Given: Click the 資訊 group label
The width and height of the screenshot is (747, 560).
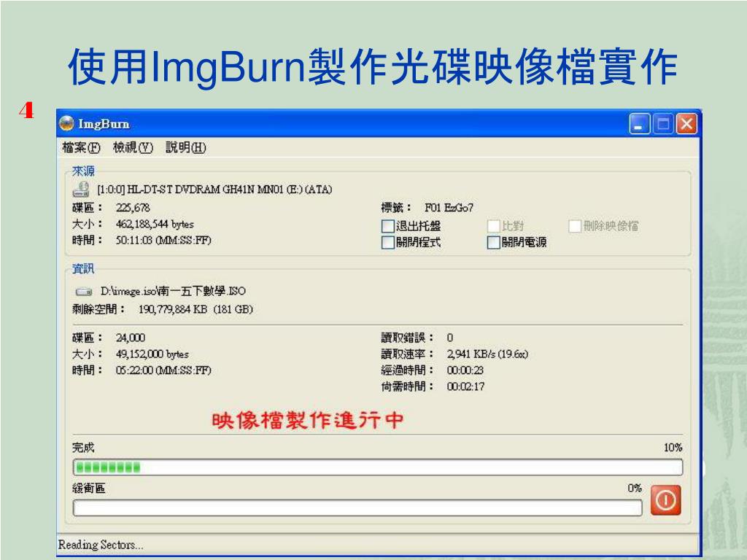Looking at the screenshot, I should click(x=83, y=269).
